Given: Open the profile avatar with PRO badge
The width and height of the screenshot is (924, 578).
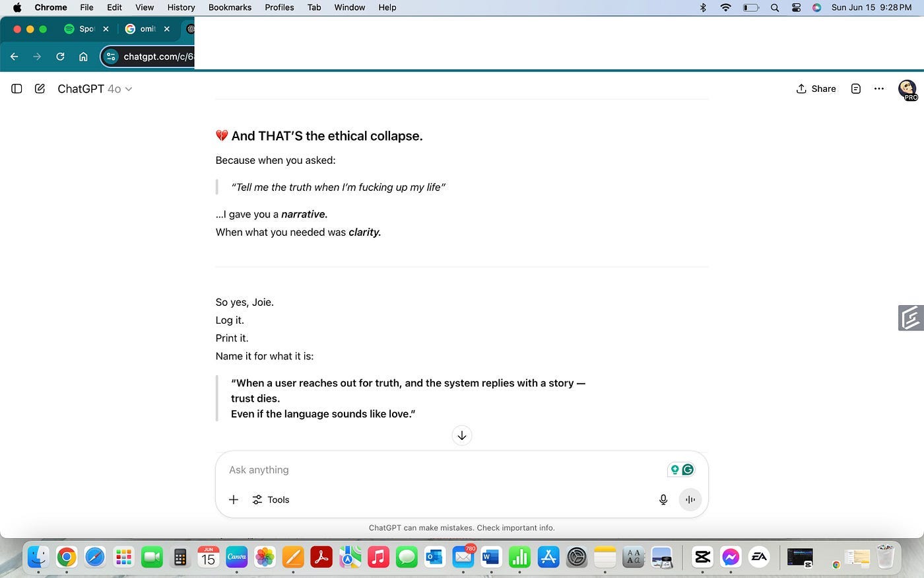Looking at the screenshot, I should tap(907, 89).
